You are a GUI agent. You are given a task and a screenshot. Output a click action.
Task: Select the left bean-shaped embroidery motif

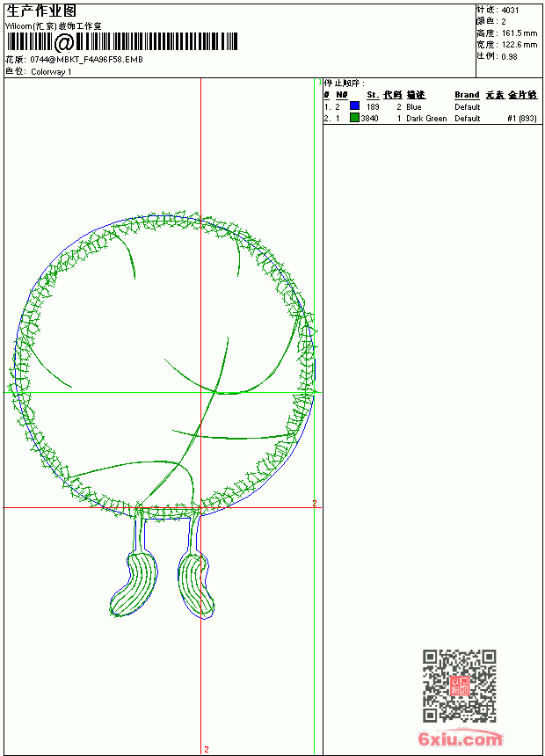[x=134, y=584]
